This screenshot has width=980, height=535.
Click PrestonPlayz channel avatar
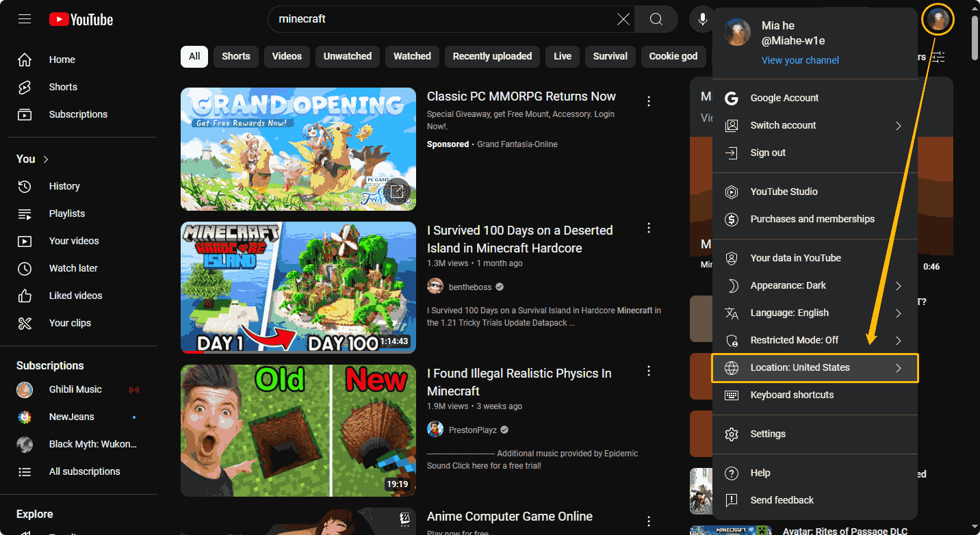pos(435,430)
